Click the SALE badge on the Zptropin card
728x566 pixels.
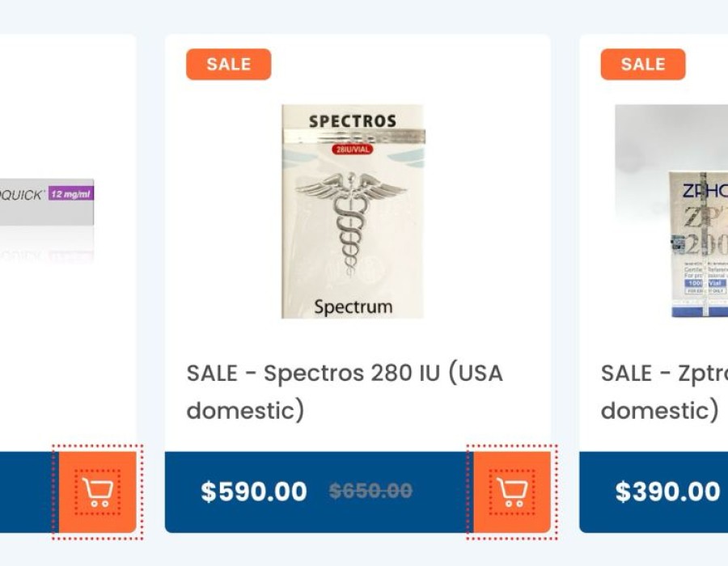point(642,65)
